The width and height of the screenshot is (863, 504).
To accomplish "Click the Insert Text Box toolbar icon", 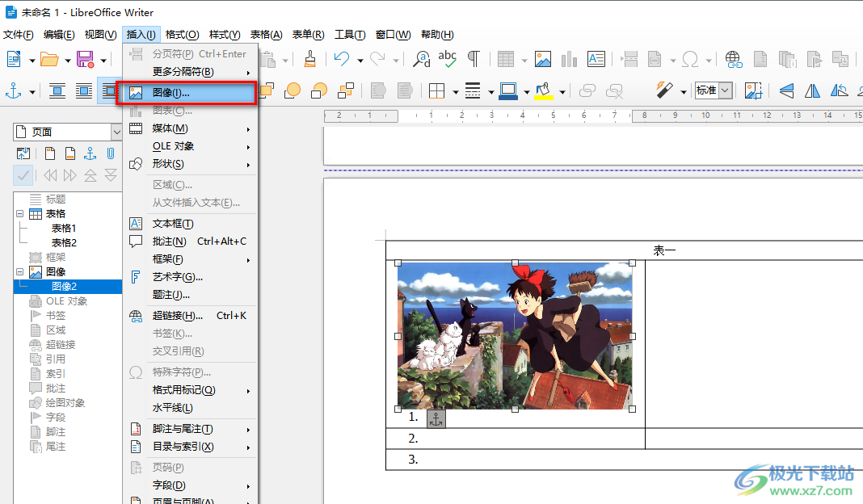I will [596, 59].
